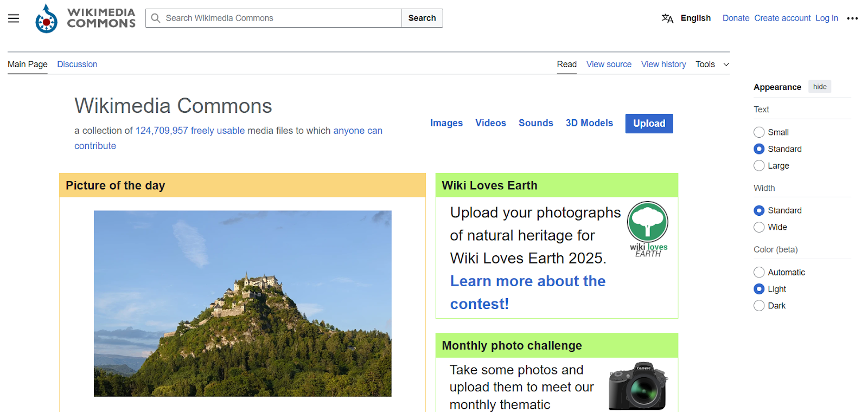This screenshot has height=412, width=868.
Task: Switch to the Discussion tab
Action: click(x=77, y=64)
